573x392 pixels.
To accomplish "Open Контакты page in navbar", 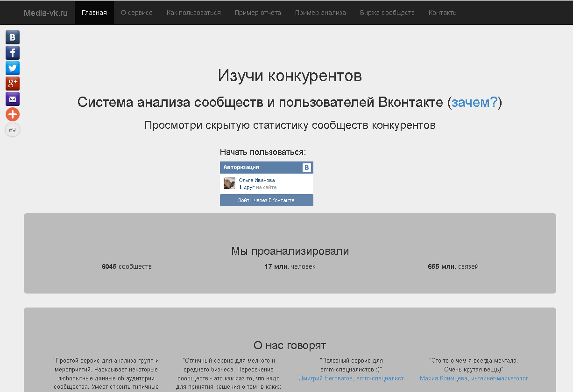I will [x=443, y=13].
